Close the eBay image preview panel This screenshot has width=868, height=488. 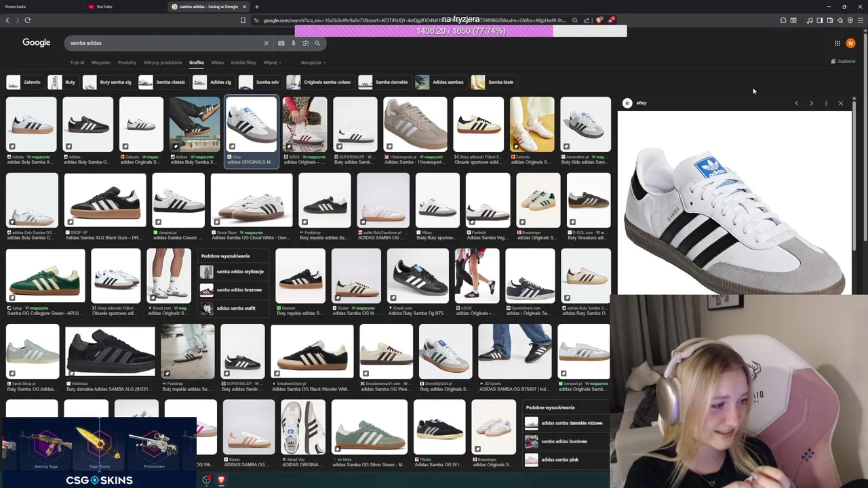pos(841,103)
